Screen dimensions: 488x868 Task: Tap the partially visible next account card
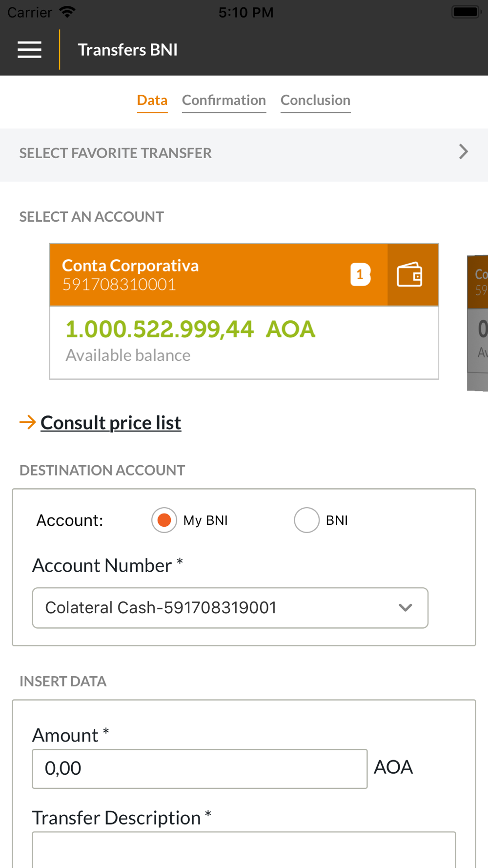click(x=478, y=323)
